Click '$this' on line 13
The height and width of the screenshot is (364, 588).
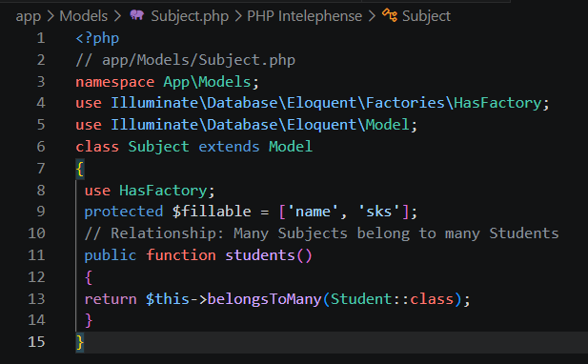point(168,299)
